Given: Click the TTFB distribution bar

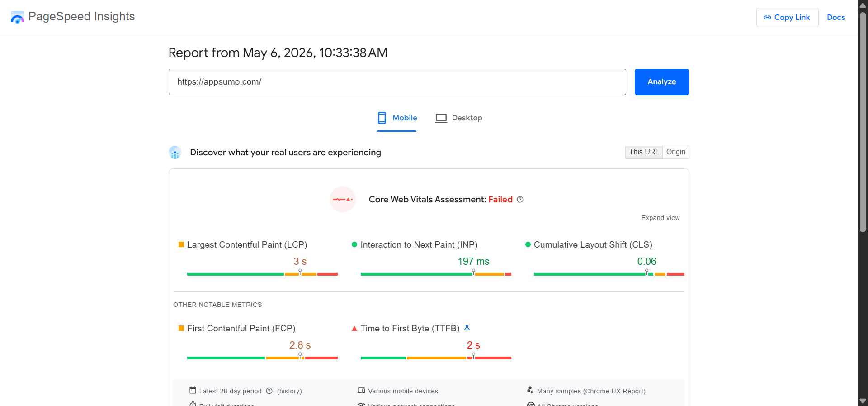Looking at the screenshot, I should [x=436, y=358].
